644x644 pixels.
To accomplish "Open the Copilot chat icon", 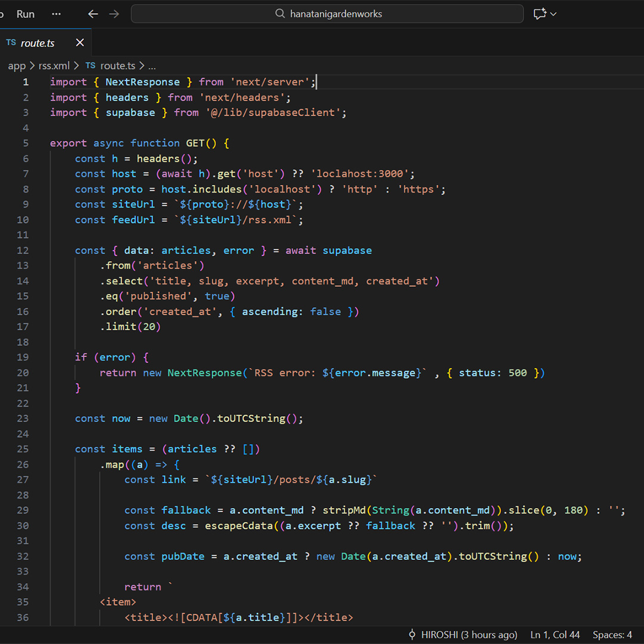I will 540,14.
